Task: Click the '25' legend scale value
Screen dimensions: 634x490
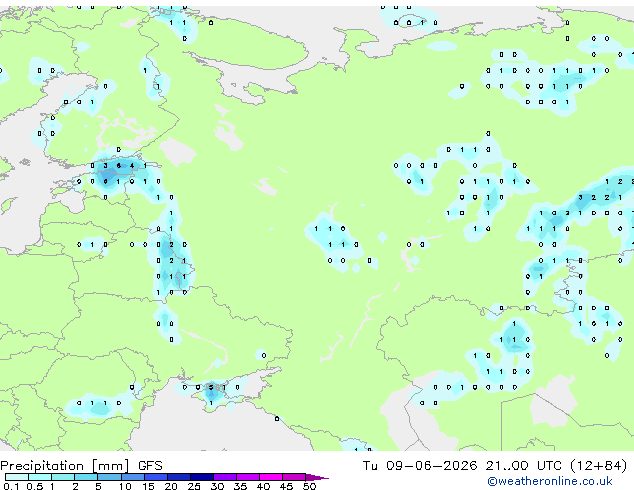Action: (194, 486)
